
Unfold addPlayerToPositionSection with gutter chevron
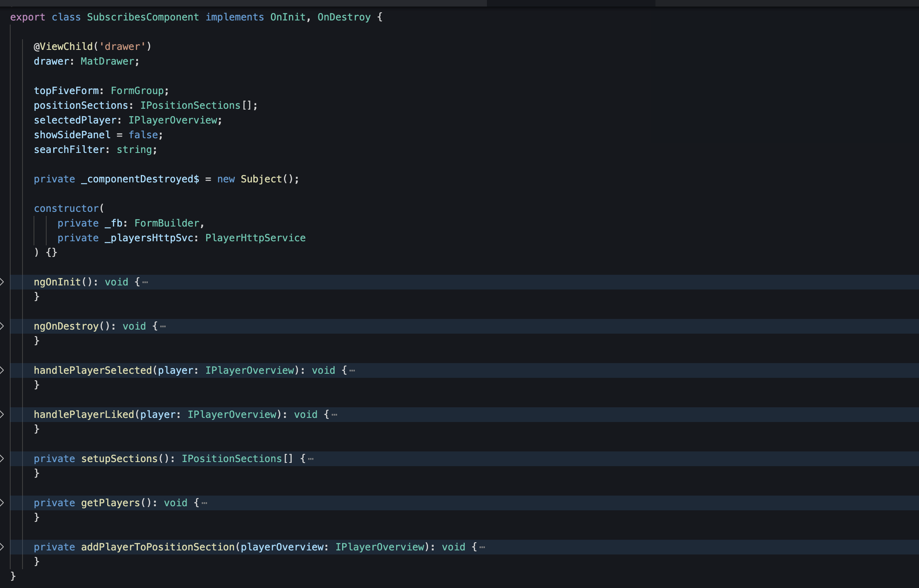(x=2, y=547)
